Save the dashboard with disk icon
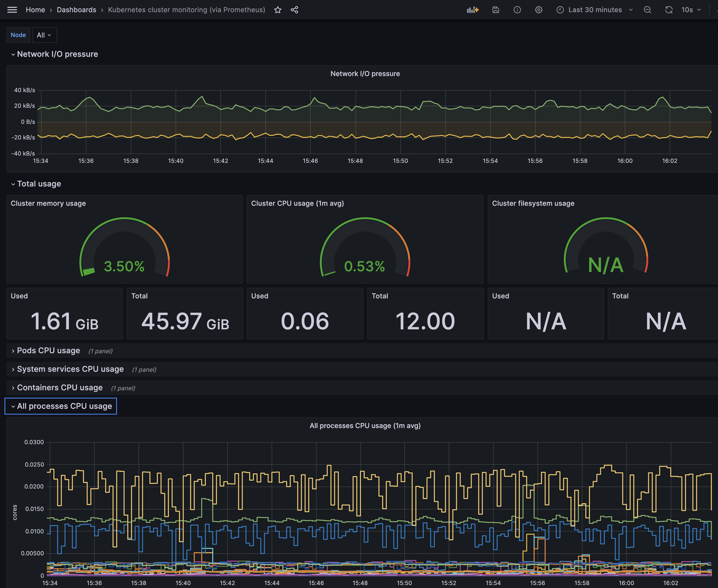 coord(495,10)
